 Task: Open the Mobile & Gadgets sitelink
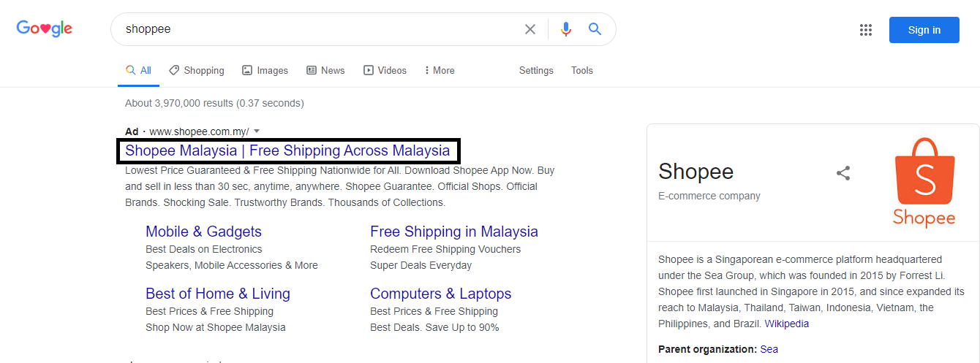point(203,232)
